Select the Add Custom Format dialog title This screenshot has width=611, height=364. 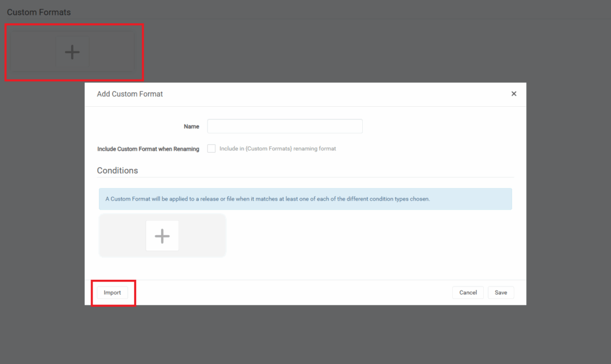[x=129, y=94]
